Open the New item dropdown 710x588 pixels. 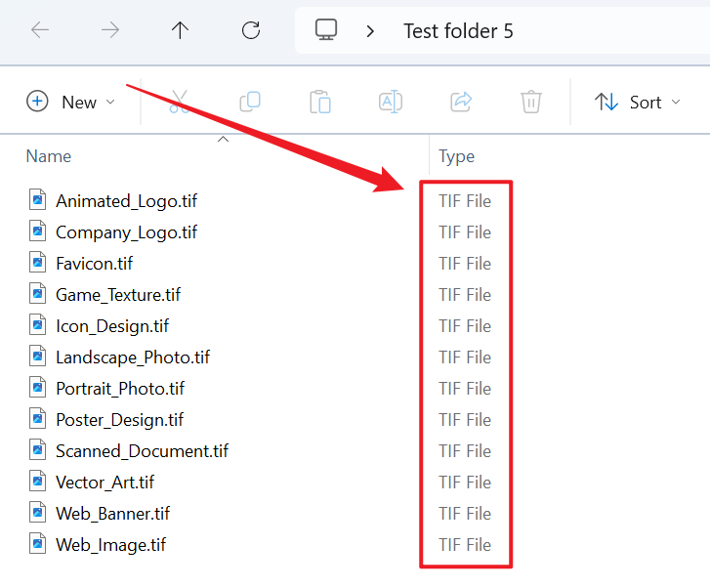point(71,102)
